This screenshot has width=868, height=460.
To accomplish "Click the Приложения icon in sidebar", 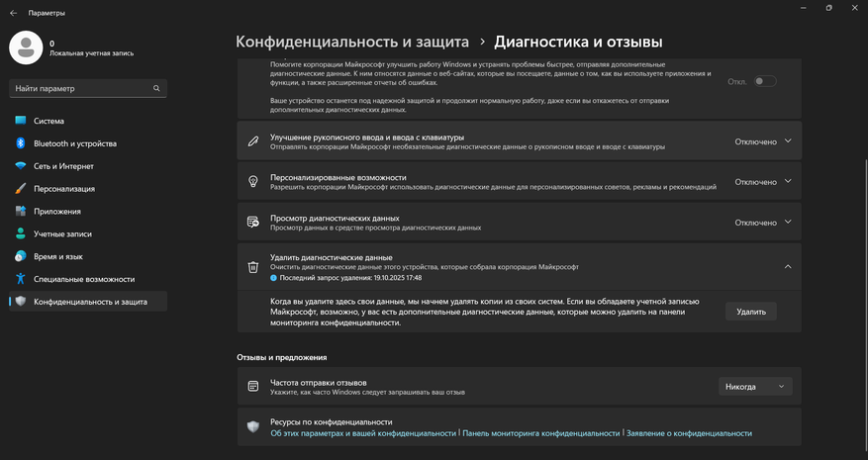I will coord(20,212).
